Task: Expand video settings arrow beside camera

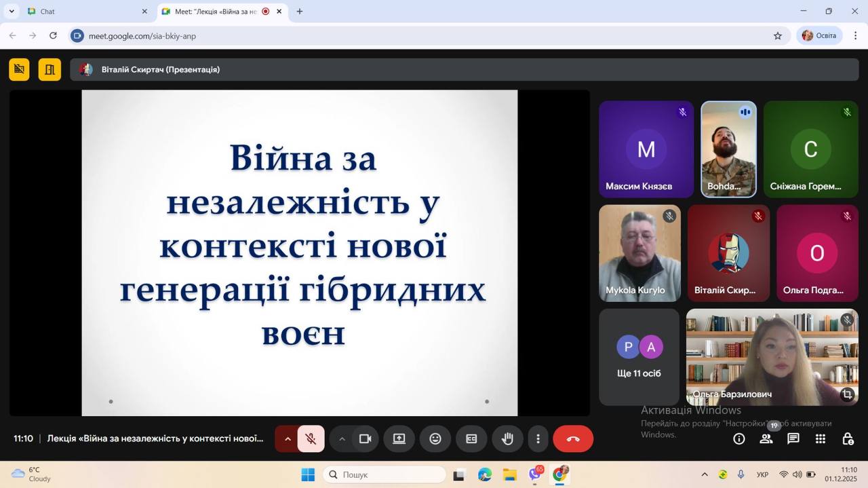Action: [x=342, y=438]
